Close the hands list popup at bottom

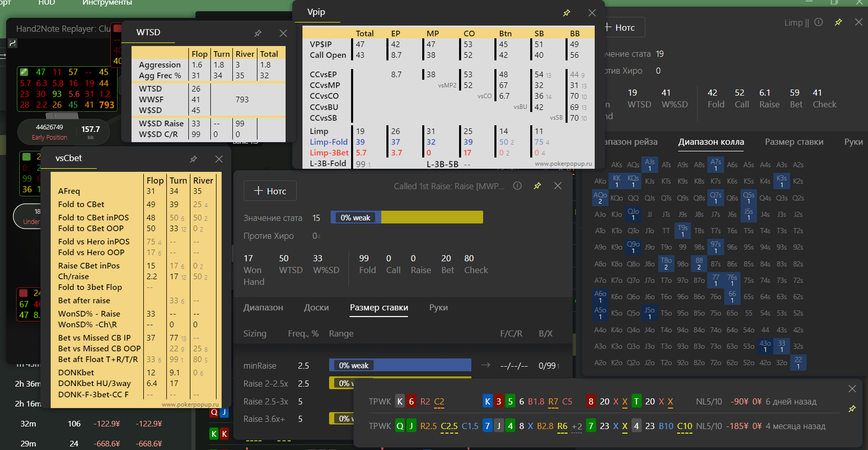(x=852, y=389)
